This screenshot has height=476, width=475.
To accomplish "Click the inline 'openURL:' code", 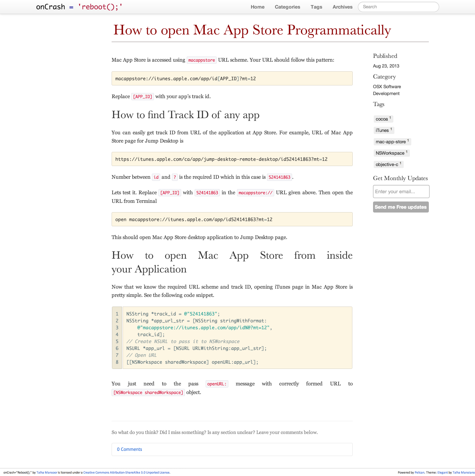I will (x=217, y=384).
